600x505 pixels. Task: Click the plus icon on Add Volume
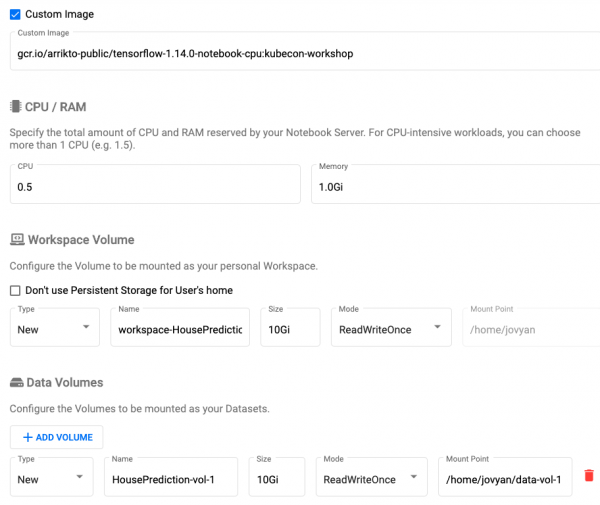click(x=28, y=437)
